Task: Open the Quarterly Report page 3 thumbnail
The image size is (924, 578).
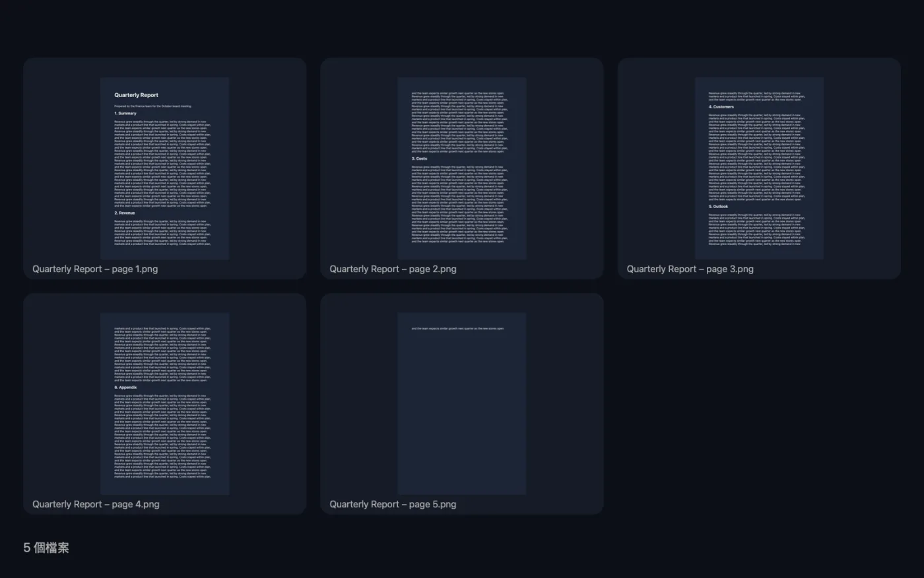Action: coord(759,168)
